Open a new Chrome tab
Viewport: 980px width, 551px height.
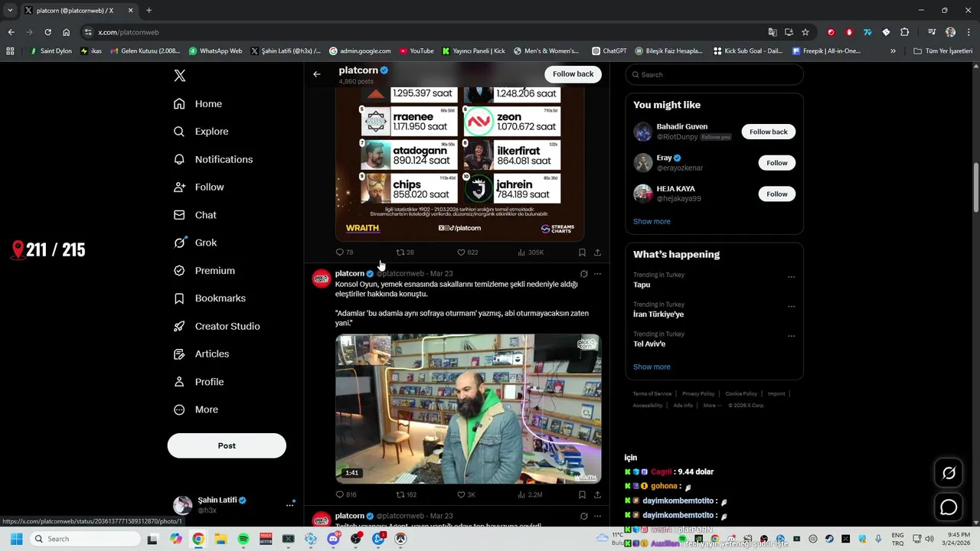(149, 11)
